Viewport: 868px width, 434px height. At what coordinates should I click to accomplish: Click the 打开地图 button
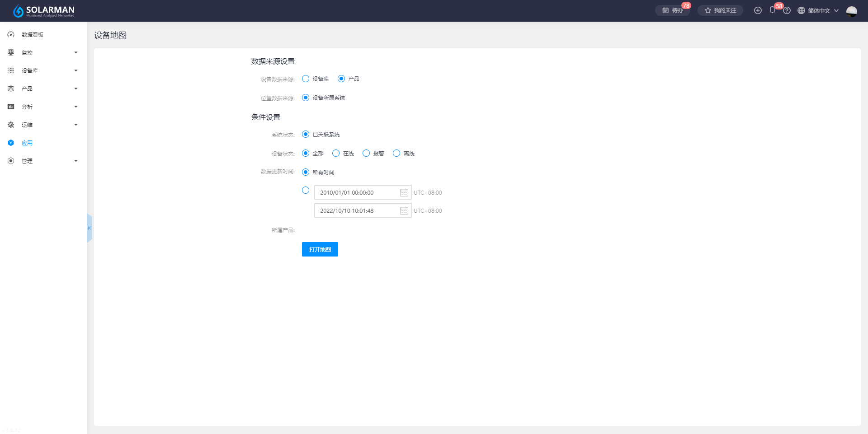click(x=320, y=249)
